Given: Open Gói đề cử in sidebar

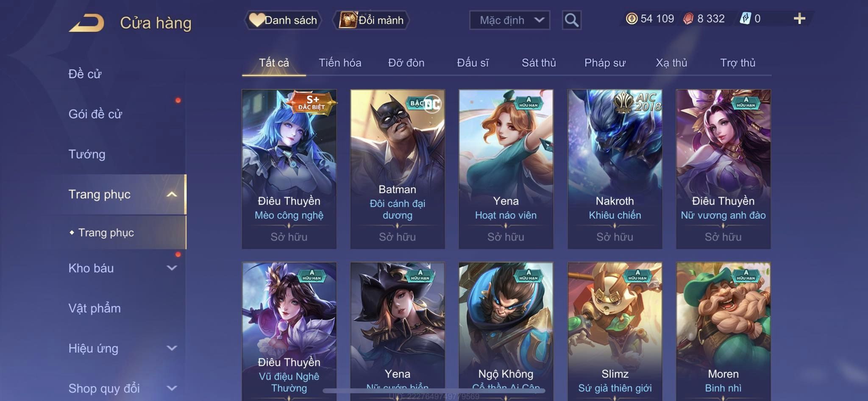Looking at the screenshot, I should (x=95, y=114).
